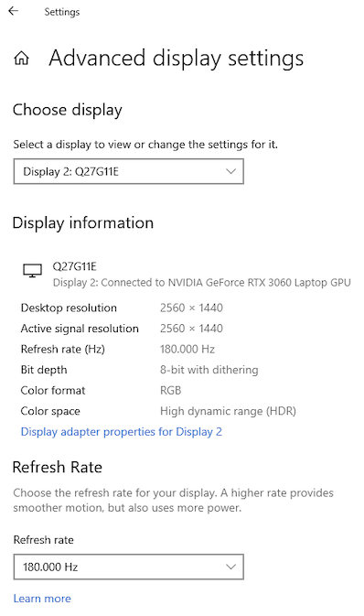Select the High dynamic range (HDR) value

(228, 411)
